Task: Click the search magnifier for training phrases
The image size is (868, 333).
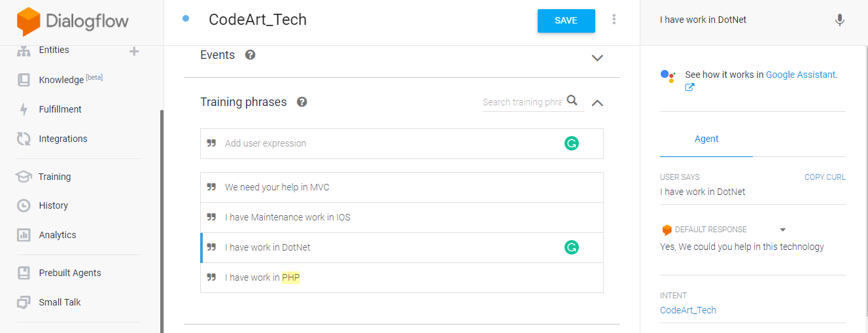Action: 572,101
